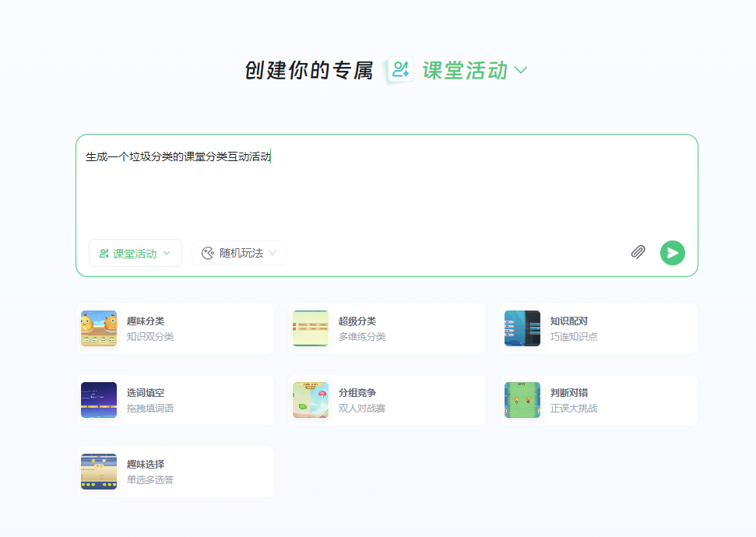Click the 知识配对 card title
This screenshot has height=537, width=756.
569,321
